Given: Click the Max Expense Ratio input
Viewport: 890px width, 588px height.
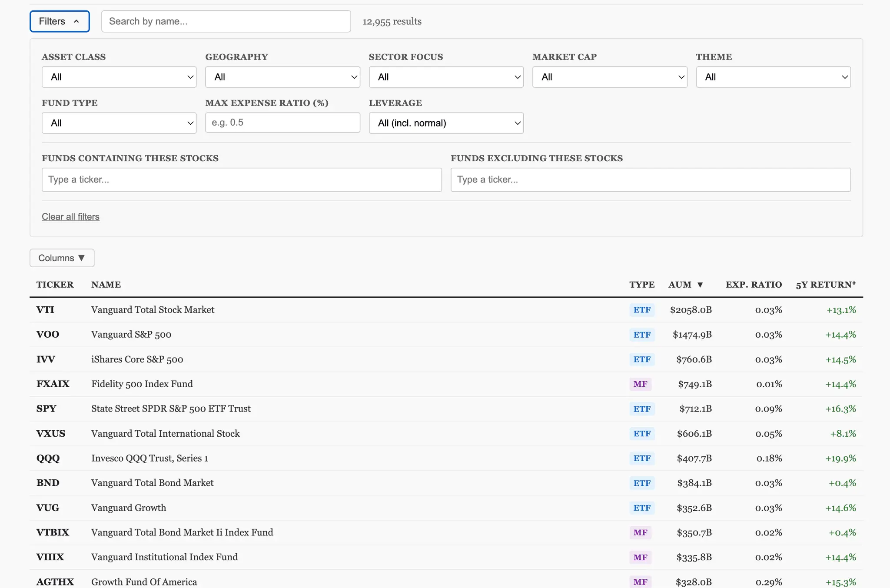Looking at the screenshot, I should pos(282,123).
